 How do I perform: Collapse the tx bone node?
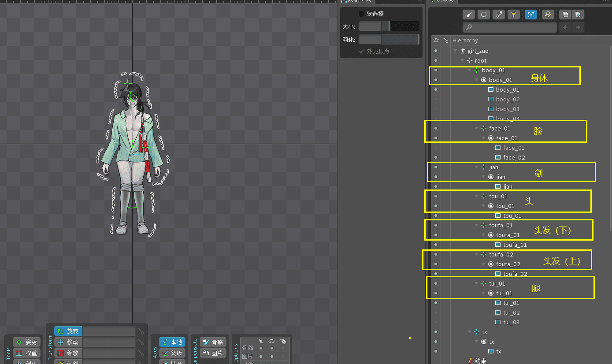pyautogui.click(x=469, y=332)
